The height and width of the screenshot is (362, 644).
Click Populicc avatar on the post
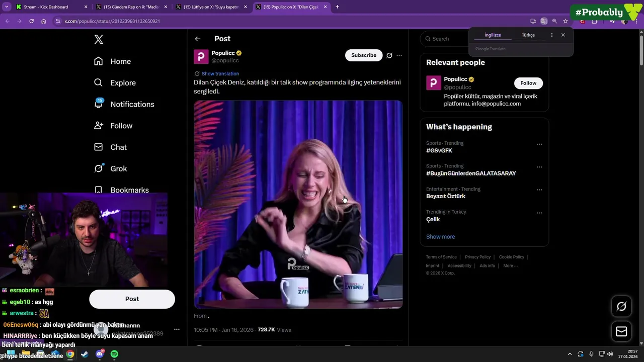point(201,56)
